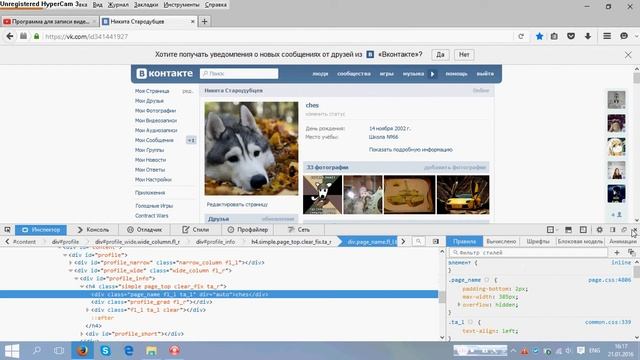Click the chat smiley icon in toolbar
This screenshot has height=360, width=640.
click(x=624, y=36)
